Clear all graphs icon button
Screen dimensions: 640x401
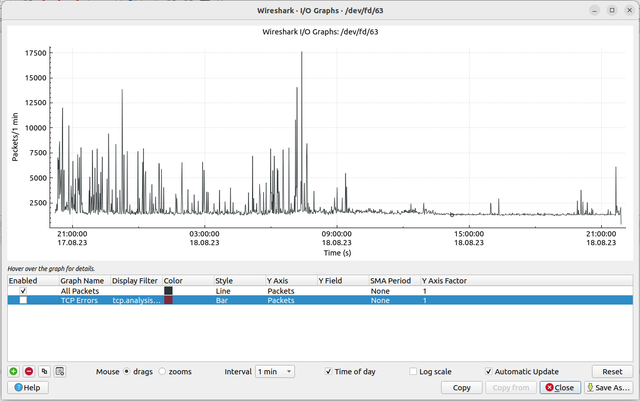pyautogui.click(x=60, y=371)
